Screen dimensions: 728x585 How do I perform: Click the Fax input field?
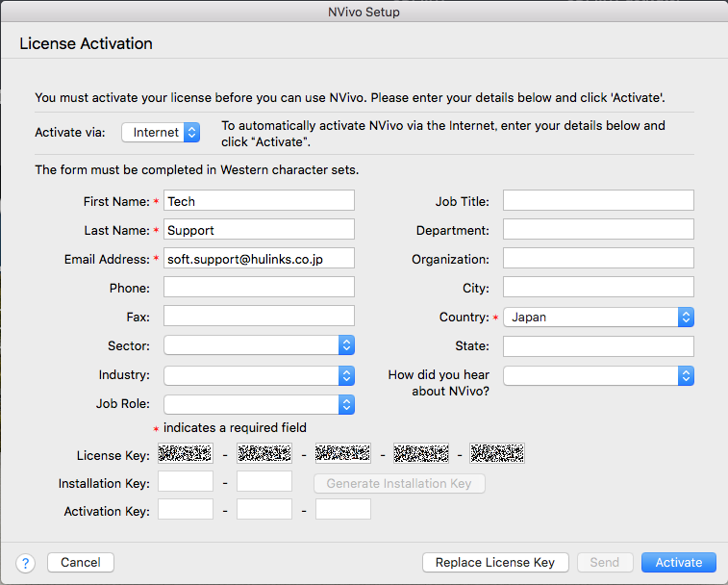click(x=259, y=316)
